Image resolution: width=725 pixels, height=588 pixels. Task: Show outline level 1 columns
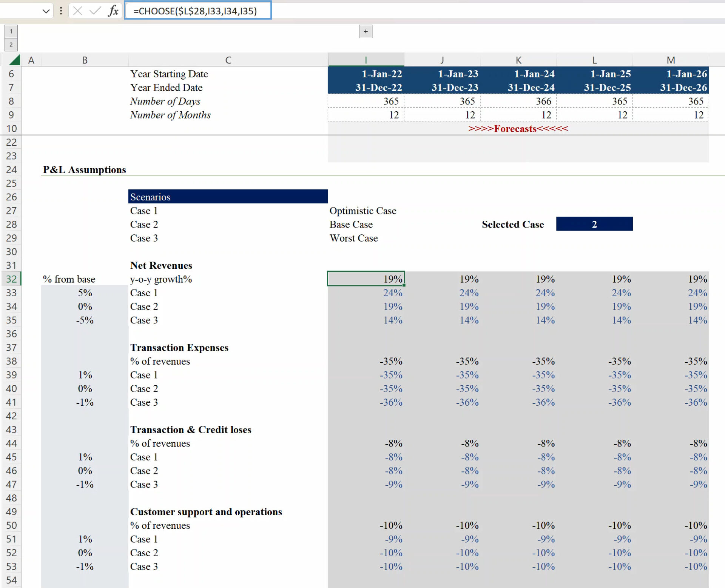pos(11,31)
